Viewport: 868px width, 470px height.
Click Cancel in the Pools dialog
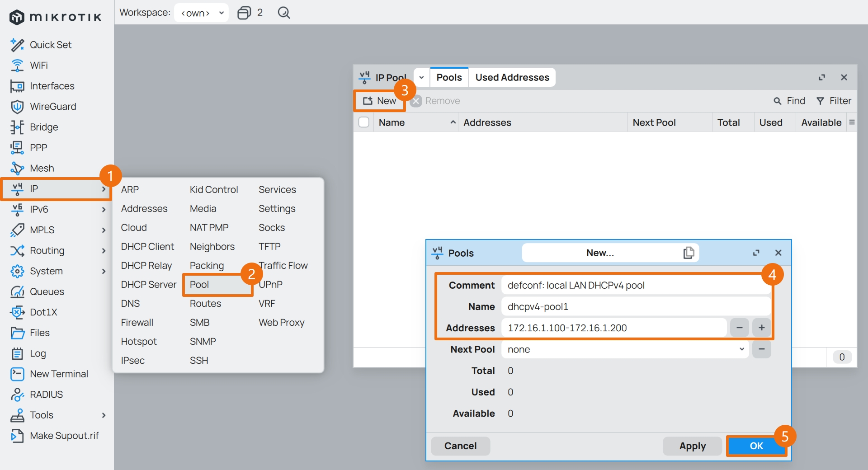(460, 446)
